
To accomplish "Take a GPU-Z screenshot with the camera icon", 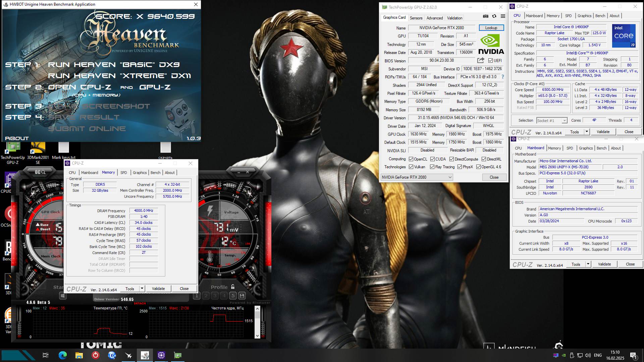I will (485, 16).
